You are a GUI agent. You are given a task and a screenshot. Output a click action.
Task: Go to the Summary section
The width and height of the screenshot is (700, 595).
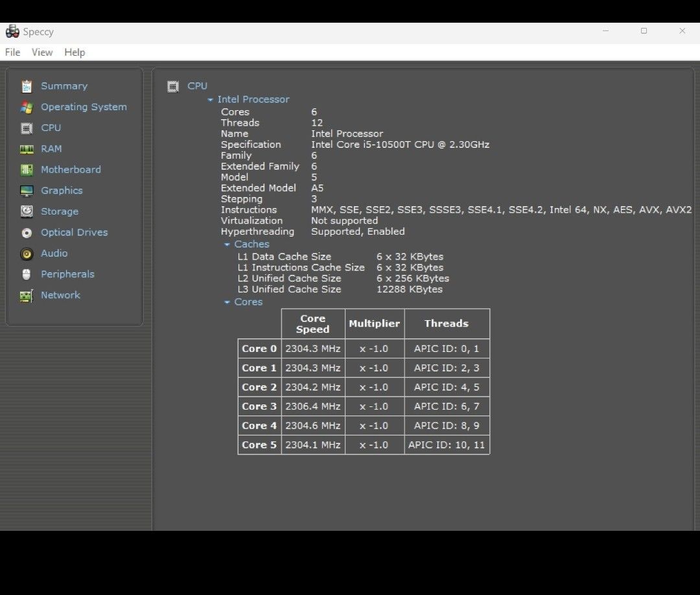pos(64,86)
